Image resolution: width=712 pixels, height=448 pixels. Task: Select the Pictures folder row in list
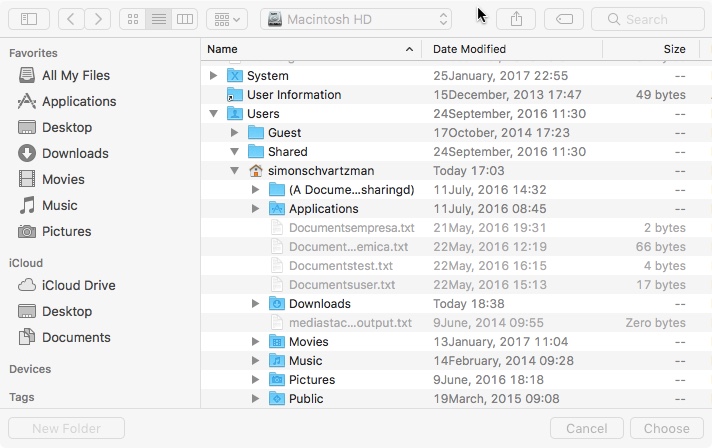pyautogui.click(x=311, y=380)
